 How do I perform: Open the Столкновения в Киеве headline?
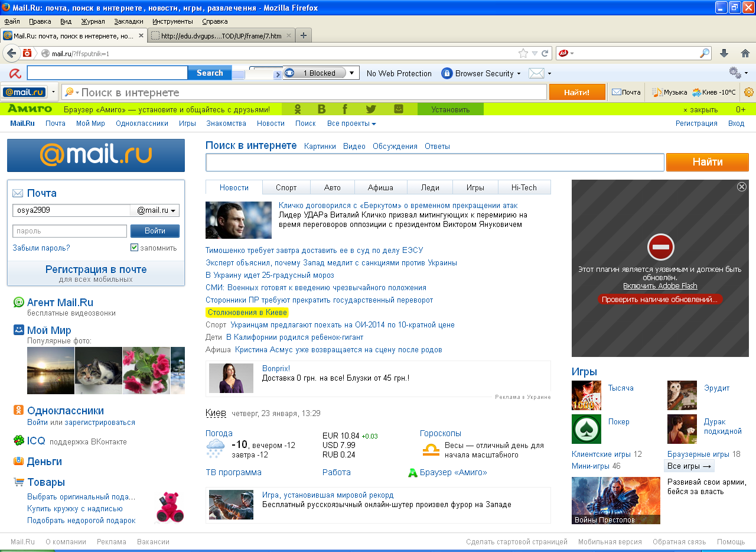(247, 313)
